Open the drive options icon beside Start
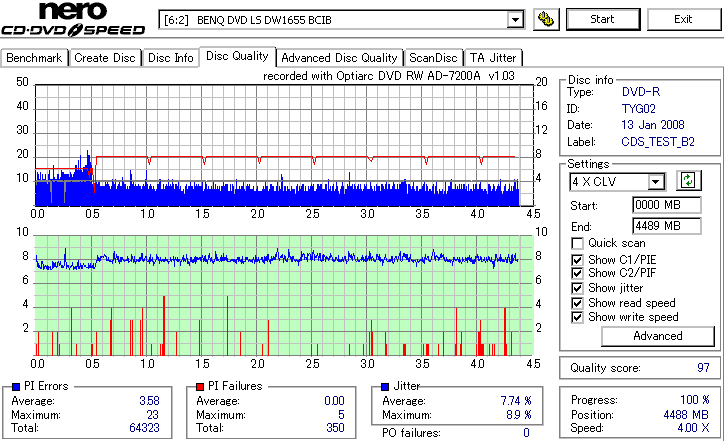The image size is (724, 441). (x=546, y=19)
